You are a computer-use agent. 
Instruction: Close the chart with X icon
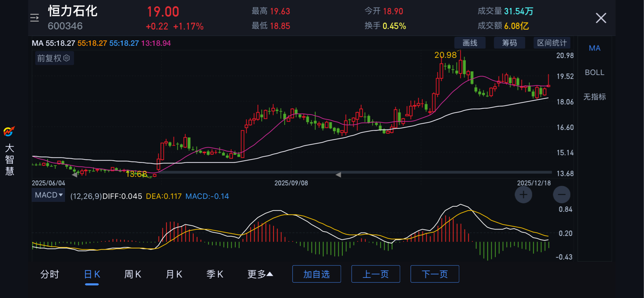pos(601,18)
